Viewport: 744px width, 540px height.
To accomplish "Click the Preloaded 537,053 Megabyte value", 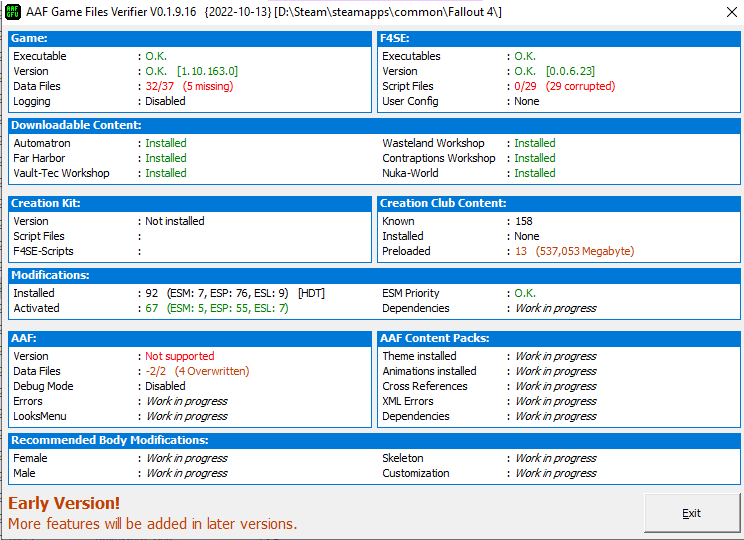I will pos(584,251).
